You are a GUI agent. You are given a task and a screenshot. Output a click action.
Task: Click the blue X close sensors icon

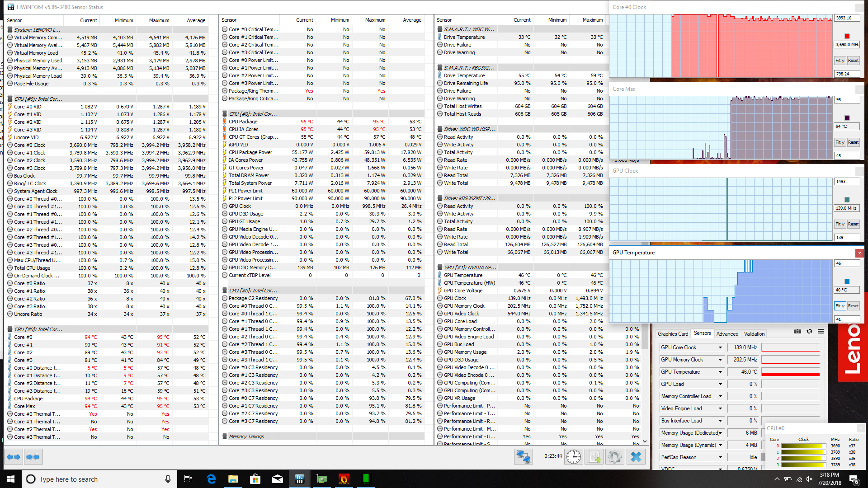pyautogui.click(x=636, y=457)
